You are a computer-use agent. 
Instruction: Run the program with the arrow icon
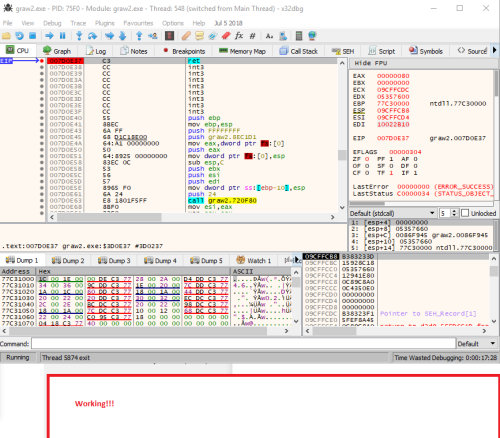coord(49,36)
